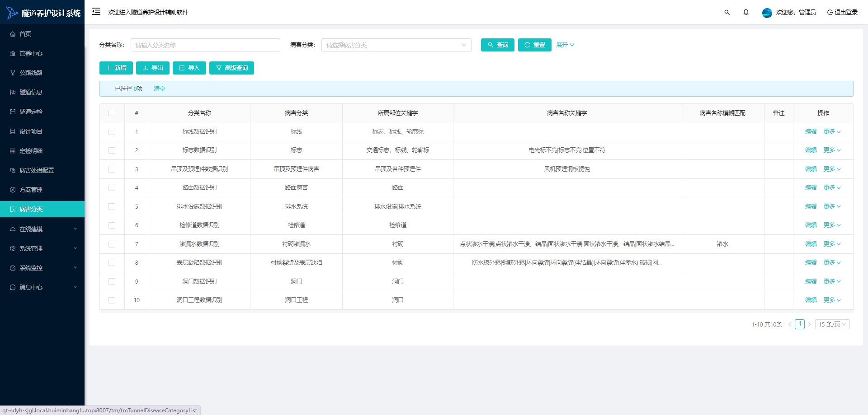Click the 首页 home icon
The height and width of the screenshot is (415, 868).
(13, 34)
